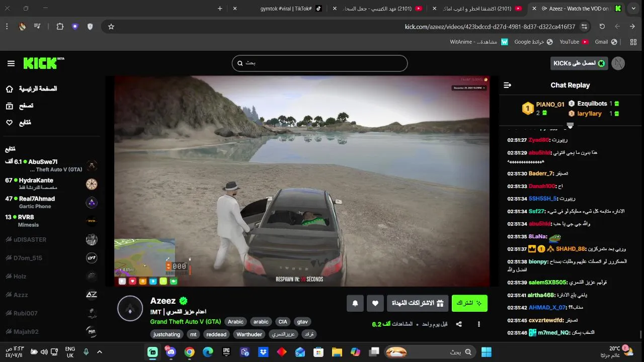Select offline channel Majah92

[x=50, y=331]
